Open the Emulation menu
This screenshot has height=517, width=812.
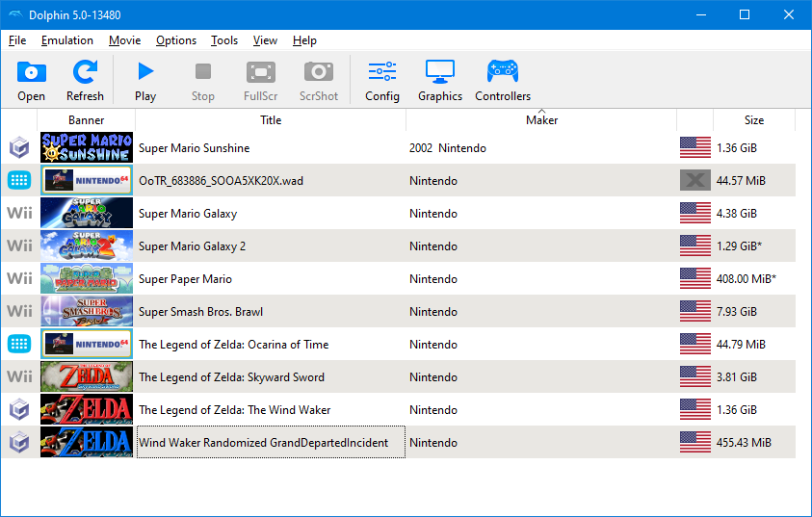67,40
